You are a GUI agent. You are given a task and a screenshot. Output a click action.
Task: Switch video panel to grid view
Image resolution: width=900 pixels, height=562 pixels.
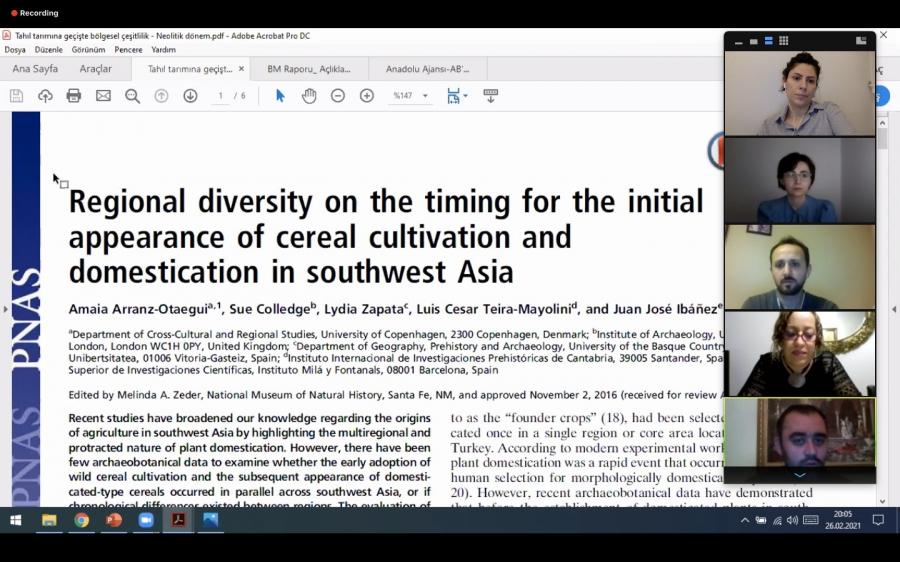coord(783,41)
